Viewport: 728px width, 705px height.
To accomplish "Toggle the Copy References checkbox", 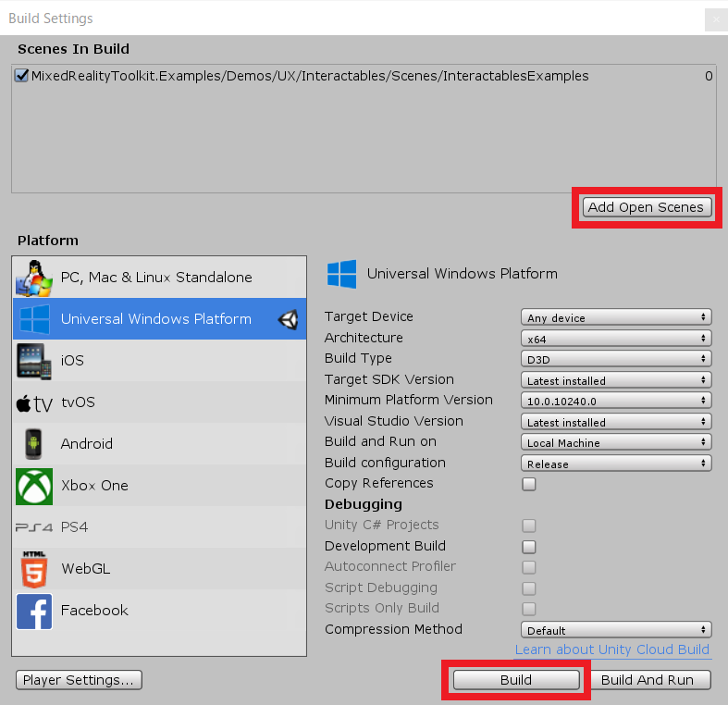I will [x=529, y=484].
